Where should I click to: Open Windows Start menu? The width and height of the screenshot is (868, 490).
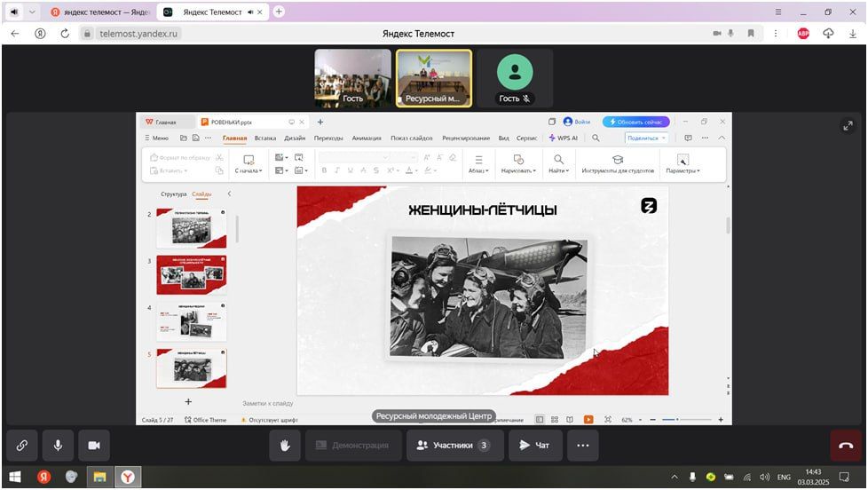pyautogui.click(x=15, y=477)
